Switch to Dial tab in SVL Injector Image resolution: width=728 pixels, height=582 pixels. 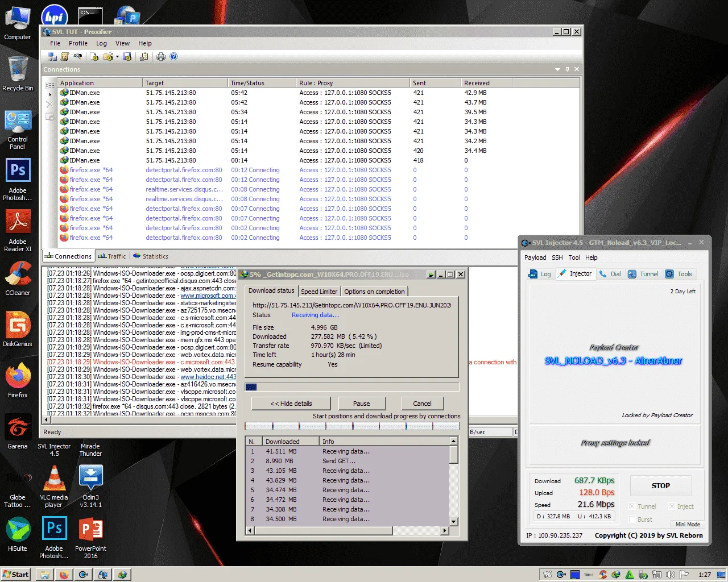(610, 274)
